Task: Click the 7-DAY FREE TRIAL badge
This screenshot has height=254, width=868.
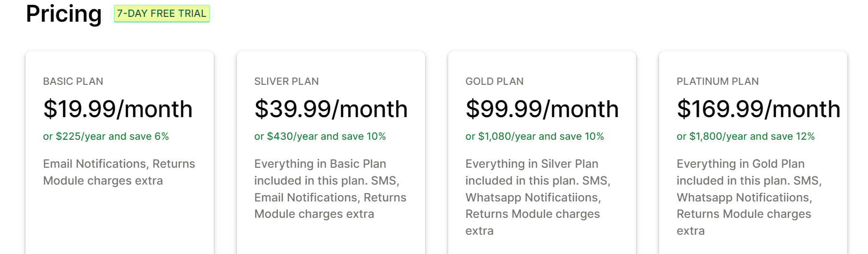Action: pos(162,13)
